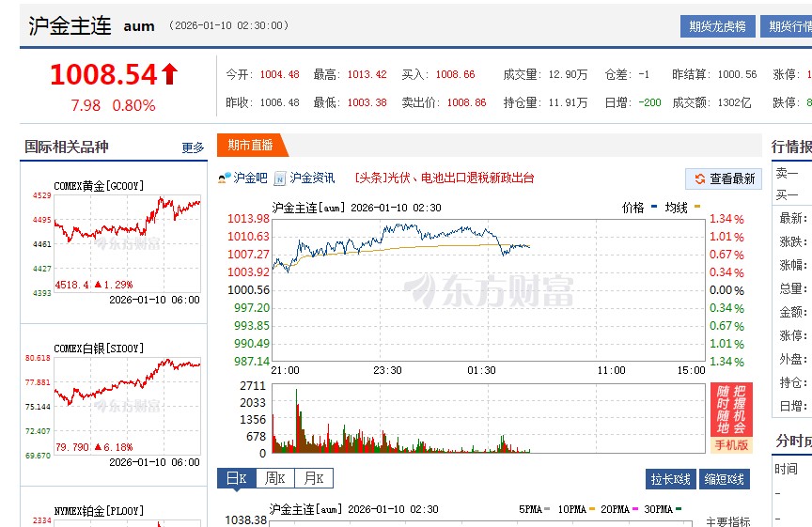Click the aum contract code
The width and height of the screenshot is (812, 527).
click(x=139, y=26)
